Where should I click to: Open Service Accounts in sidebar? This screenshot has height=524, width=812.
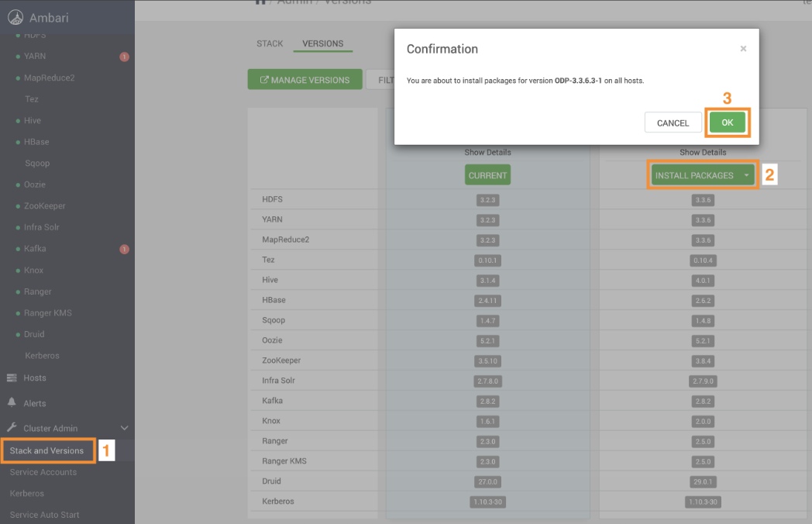pos(43,472)
